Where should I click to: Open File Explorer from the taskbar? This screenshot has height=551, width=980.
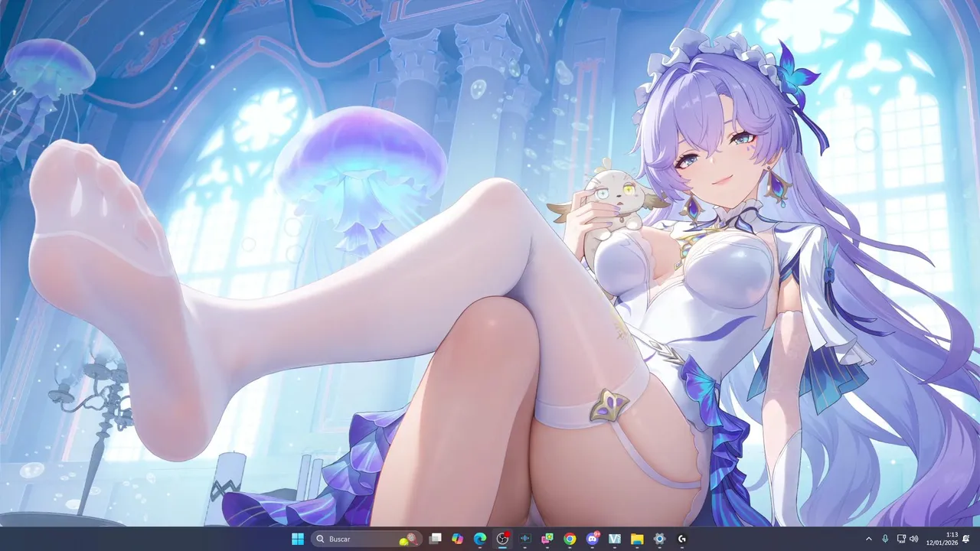[x=637, y=539]
